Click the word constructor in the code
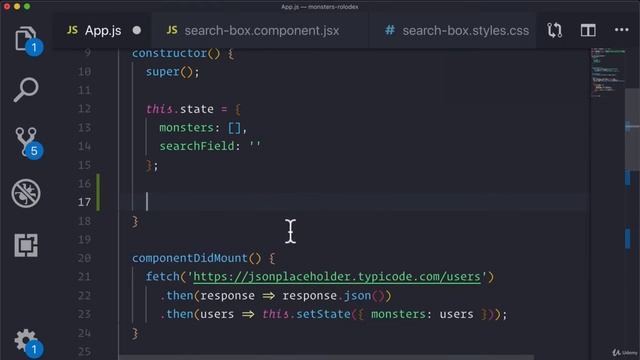 click(x=169, y=53)
